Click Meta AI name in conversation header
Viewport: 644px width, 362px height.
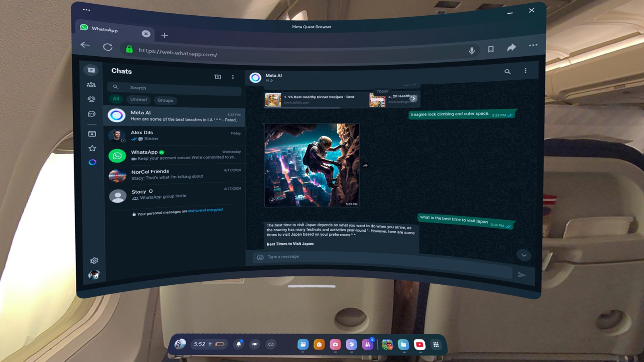(x=274, y=76)
